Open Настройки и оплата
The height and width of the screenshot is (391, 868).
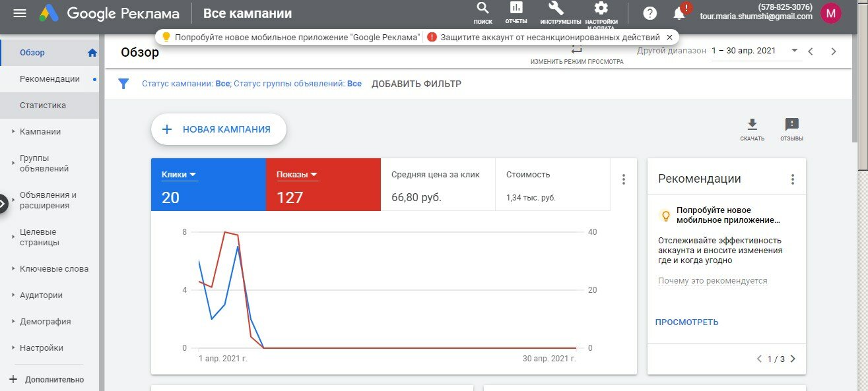tap(600, 12)
